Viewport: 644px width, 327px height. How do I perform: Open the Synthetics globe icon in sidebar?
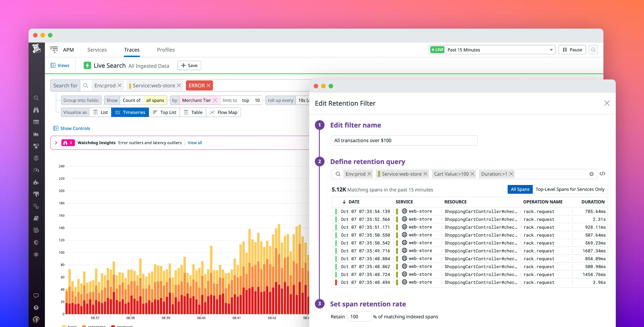tap(36, 254)
